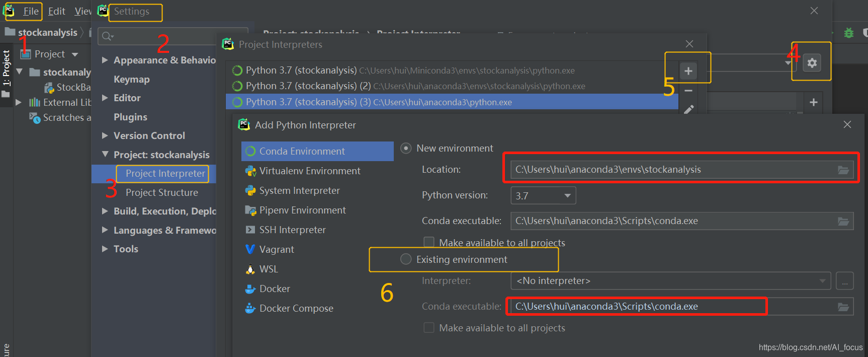This screenshot has width=868, height=357.
Task: Open the Scratches and Consoles node
Action: coord(60,118)
